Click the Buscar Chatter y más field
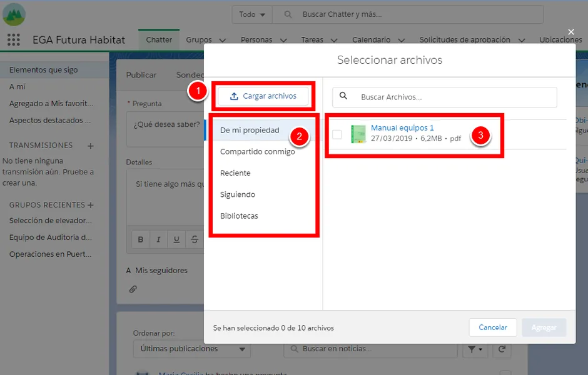The image size is (588, 375). 408,14
